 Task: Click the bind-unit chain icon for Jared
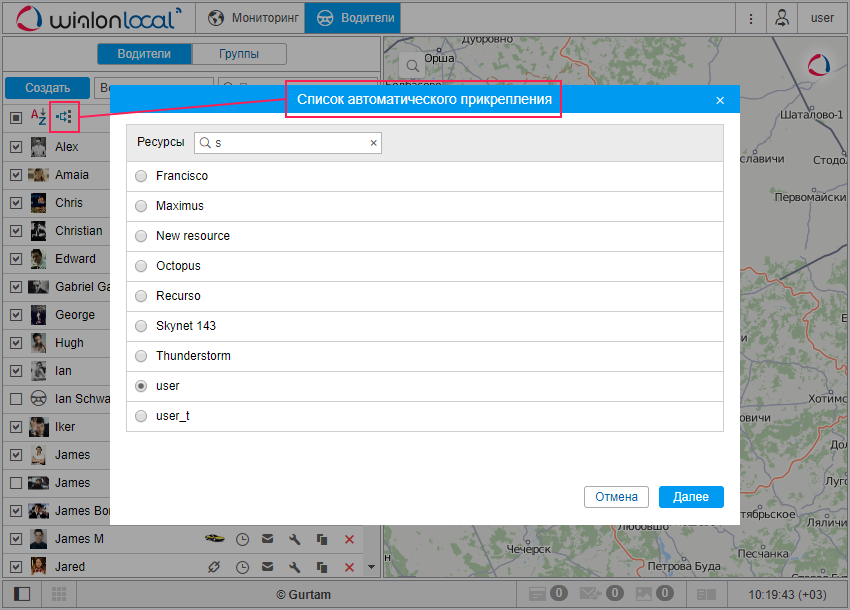click(214, 567)
